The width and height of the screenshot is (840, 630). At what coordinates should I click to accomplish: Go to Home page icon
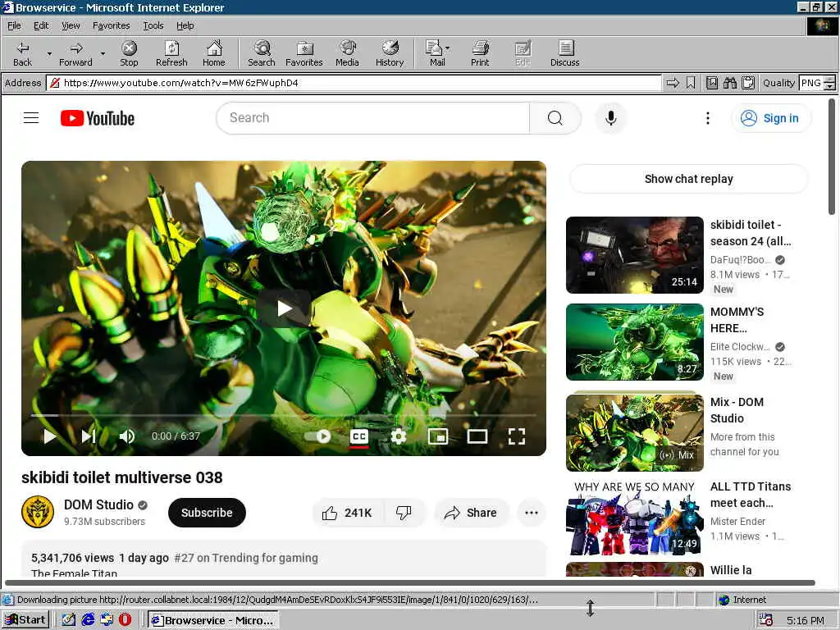214,53
